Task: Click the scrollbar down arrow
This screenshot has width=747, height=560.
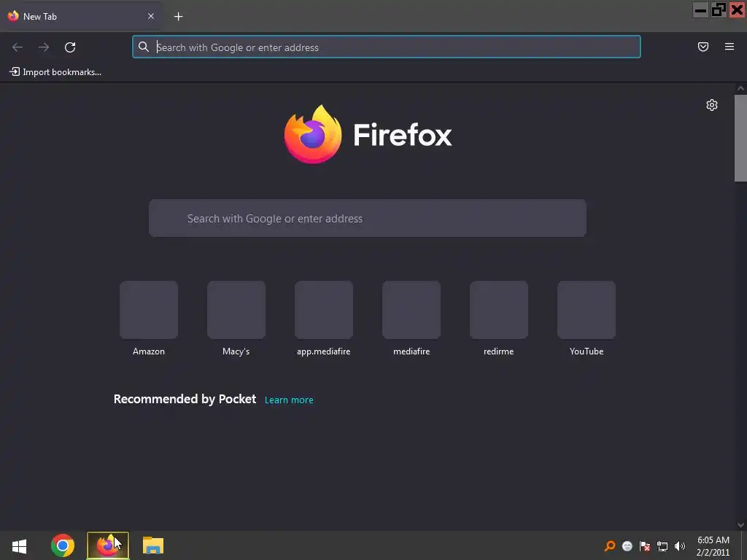Action: [740, 525]
